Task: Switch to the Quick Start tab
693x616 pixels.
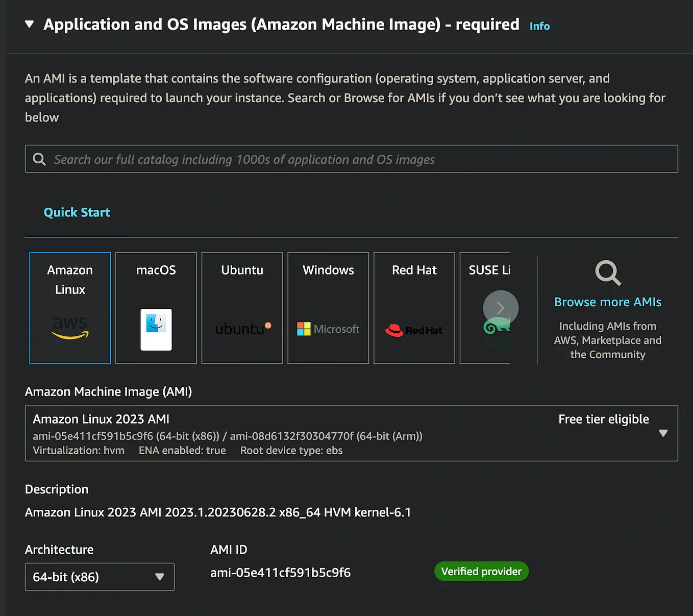Action: pyautogui.click(x=77, y=212)
